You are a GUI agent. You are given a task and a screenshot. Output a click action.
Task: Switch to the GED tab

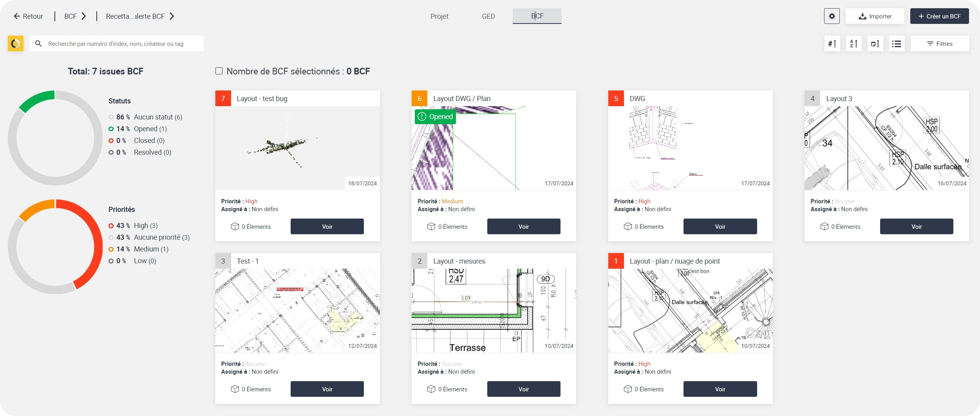coord(488,16)
